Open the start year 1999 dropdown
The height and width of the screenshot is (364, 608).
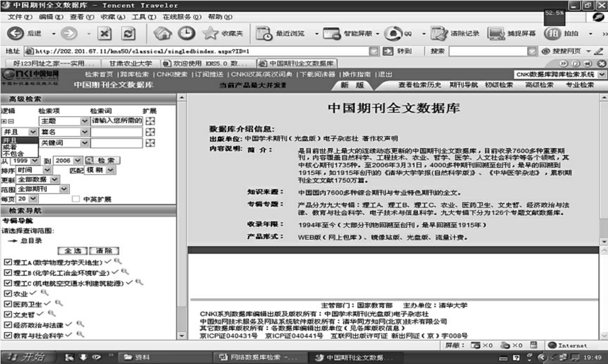(x=35, y=160)
